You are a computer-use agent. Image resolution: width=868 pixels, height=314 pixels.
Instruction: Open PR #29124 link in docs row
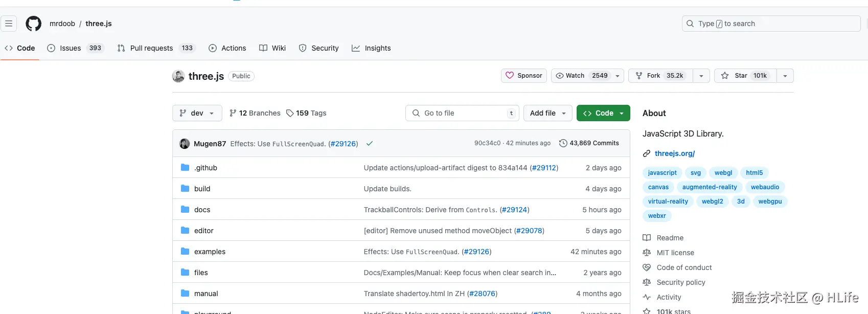tap(515, 210)
